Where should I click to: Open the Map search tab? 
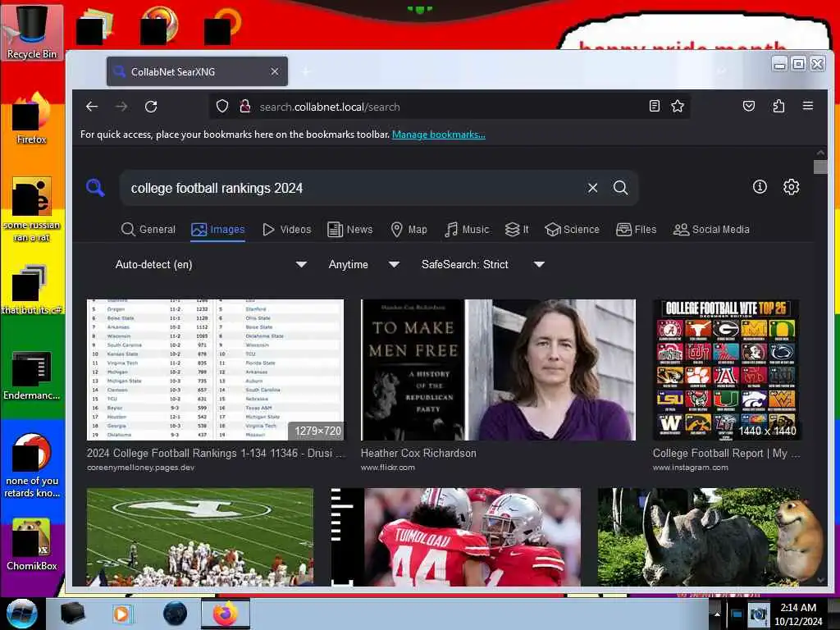(x=409, y=230)
